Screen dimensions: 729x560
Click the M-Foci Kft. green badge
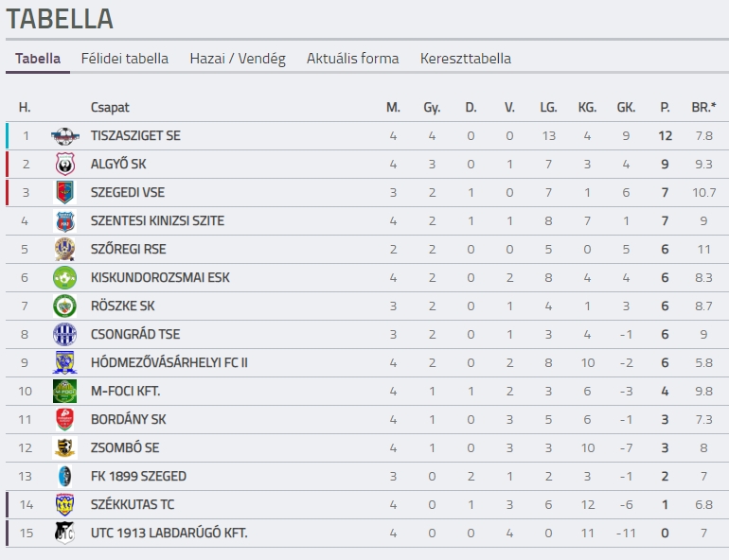[x=64, y=391]
